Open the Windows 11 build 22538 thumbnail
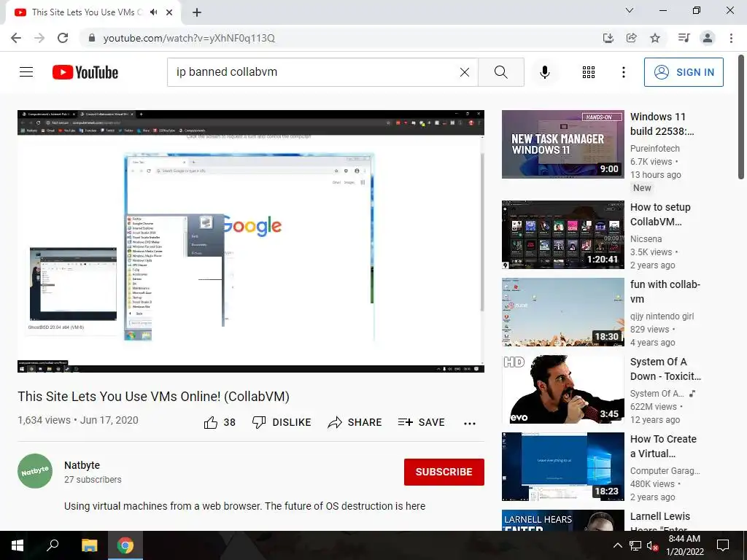Viewport: 747px width, 560px height. coord(562,144)
